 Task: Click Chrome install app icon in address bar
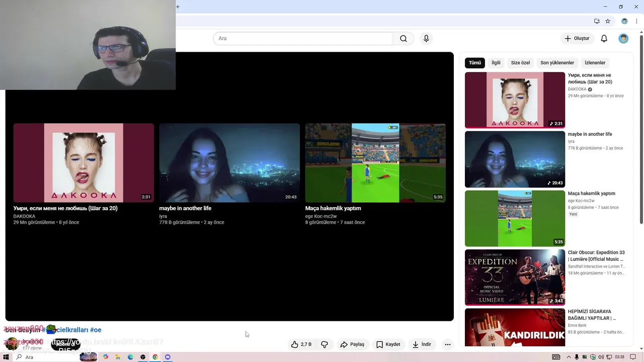point(597,21)
